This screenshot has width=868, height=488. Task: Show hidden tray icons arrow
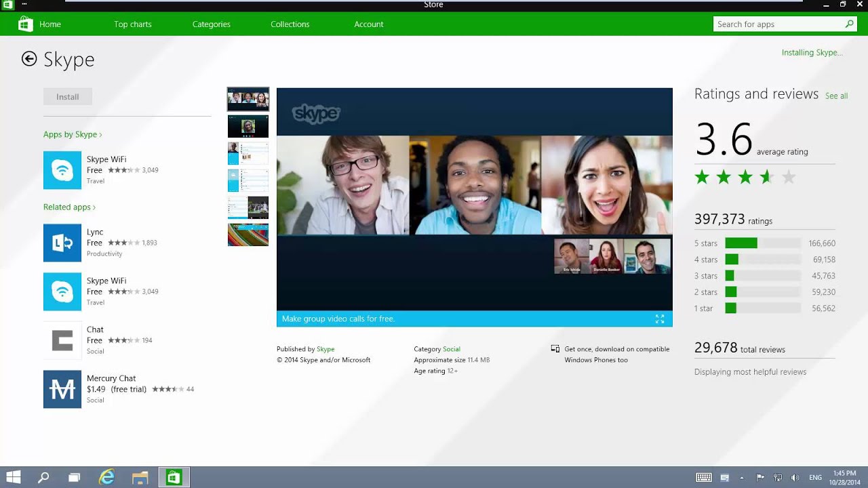(742, 477)
